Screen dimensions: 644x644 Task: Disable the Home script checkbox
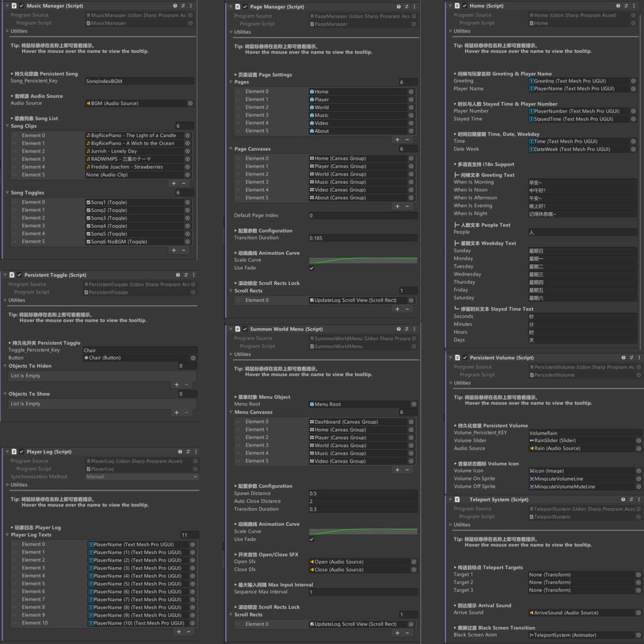[x=465, y=6]
